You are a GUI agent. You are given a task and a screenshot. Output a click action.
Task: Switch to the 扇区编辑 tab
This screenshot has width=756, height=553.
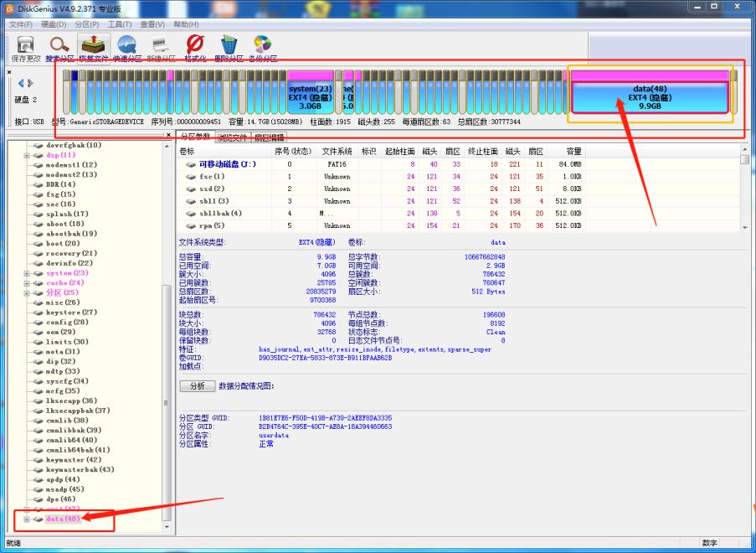tap(268, 139)
